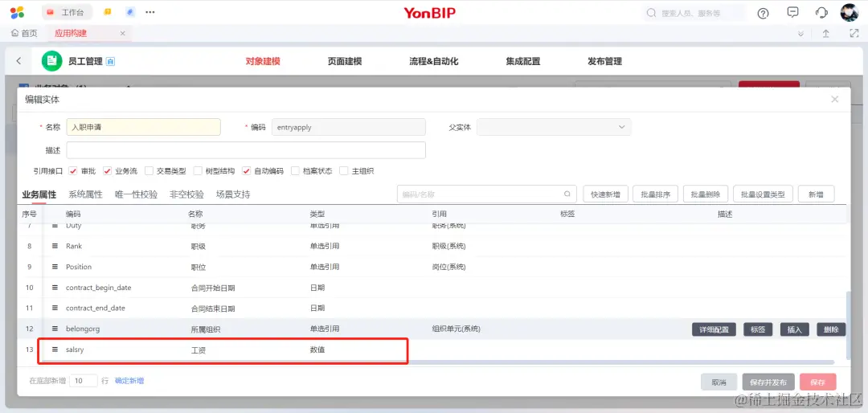Click 标签 button on belongorg row
The width and height of the screenshot is (868, 413).
758,329
